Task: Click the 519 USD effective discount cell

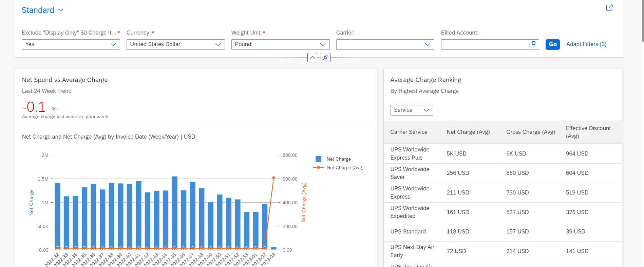Action: coord(577,193)
